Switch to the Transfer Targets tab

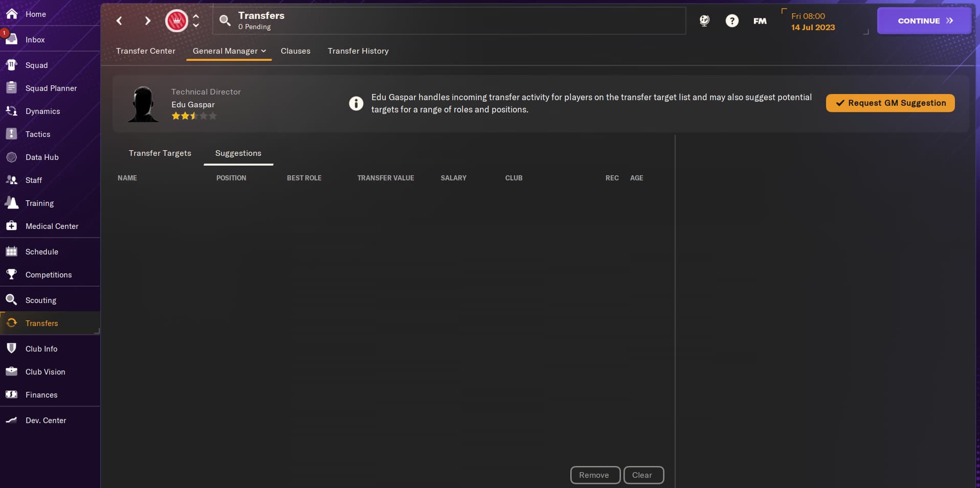(x=160, y=153)
